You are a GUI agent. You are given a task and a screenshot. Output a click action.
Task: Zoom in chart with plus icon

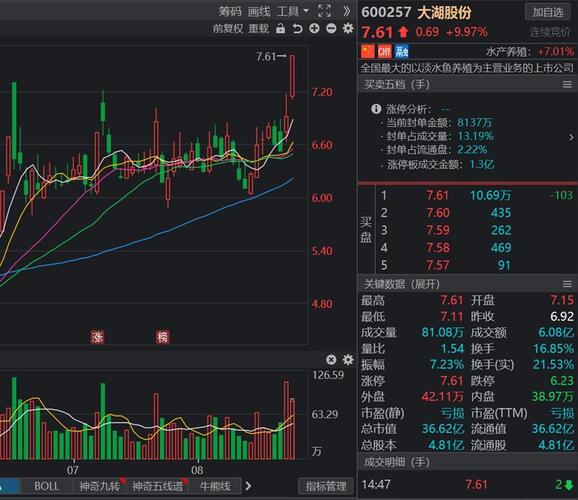(314, 28)
